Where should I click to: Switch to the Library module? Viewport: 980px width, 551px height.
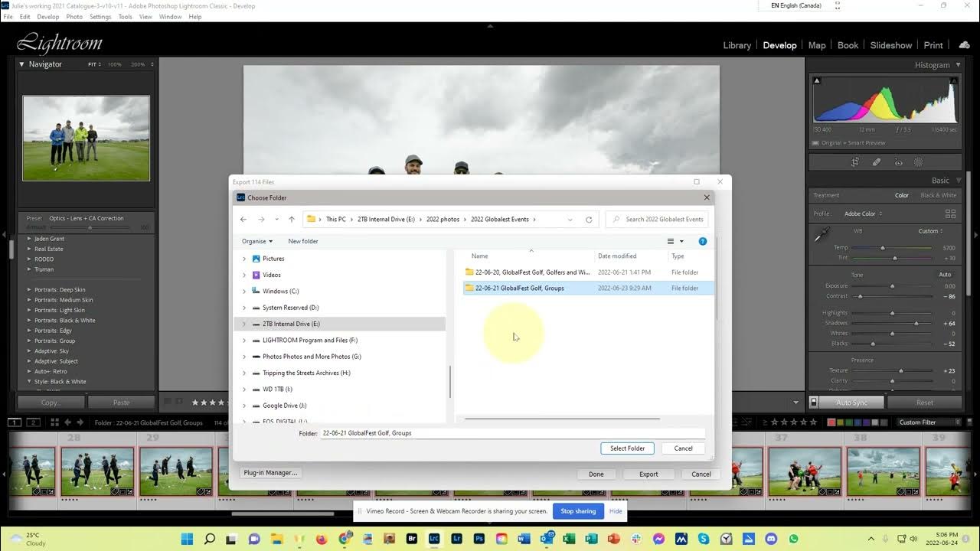(737, 45)
